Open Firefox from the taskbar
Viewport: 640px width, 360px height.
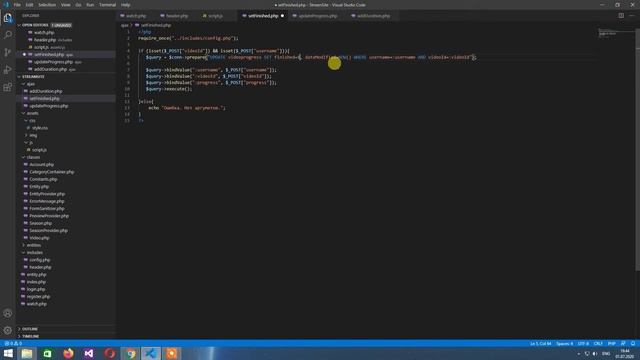tap(68, 353)
